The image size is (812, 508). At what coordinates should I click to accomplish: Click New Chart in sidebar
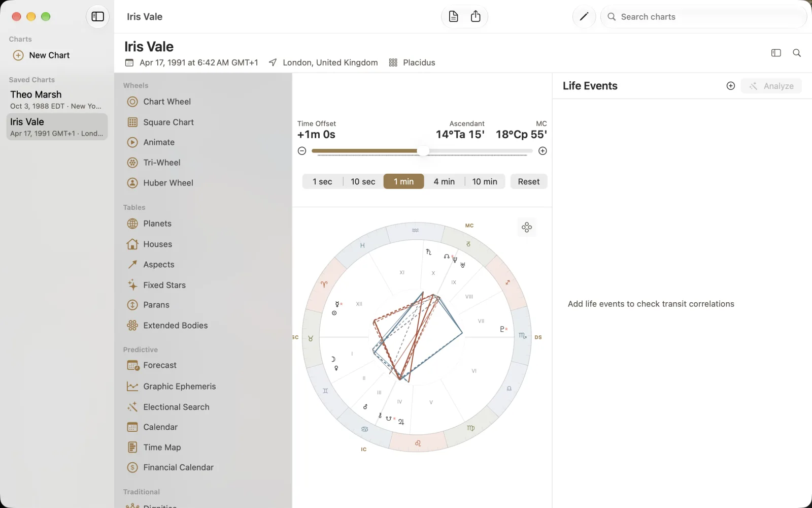click(49, 55)
